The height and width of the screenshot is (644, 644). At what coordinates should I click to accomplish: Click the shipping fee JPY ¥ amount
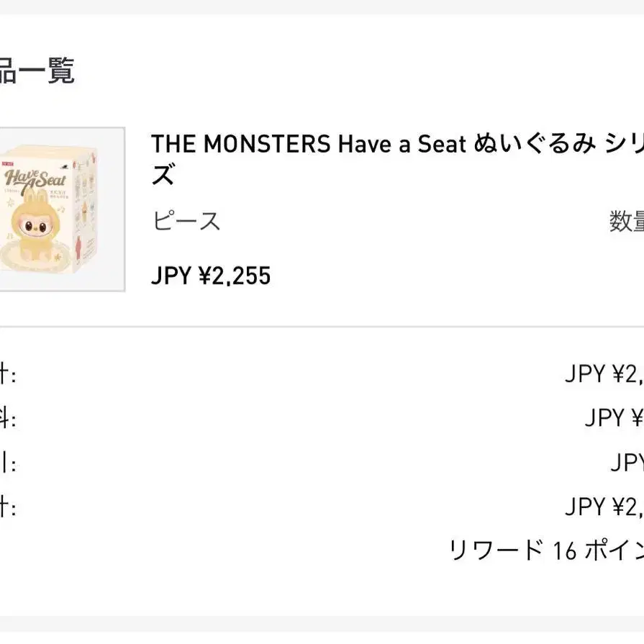click(x=614, y=418)
